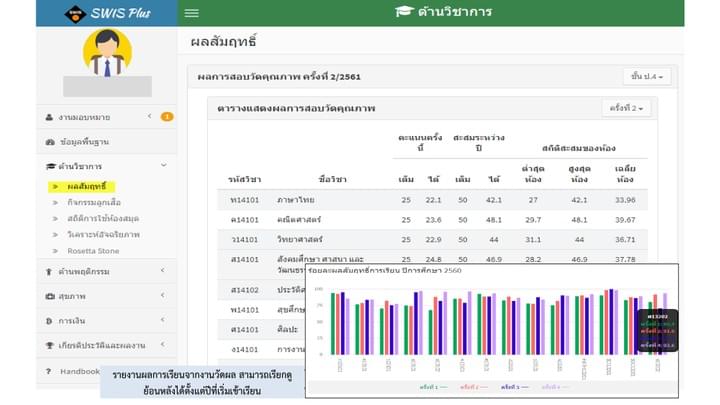Click the SWIS Plus logo

pyautogui.click(x=106, y=13)
